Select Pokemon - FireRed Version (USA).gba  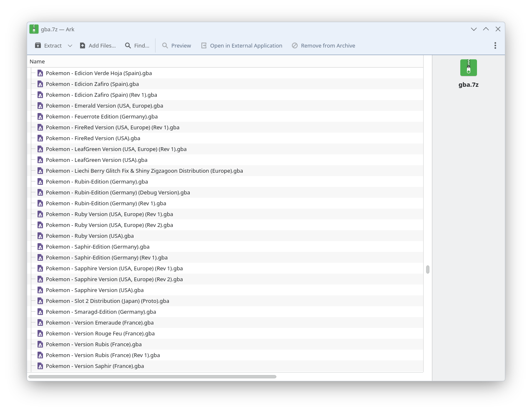(x=225, y=138)
